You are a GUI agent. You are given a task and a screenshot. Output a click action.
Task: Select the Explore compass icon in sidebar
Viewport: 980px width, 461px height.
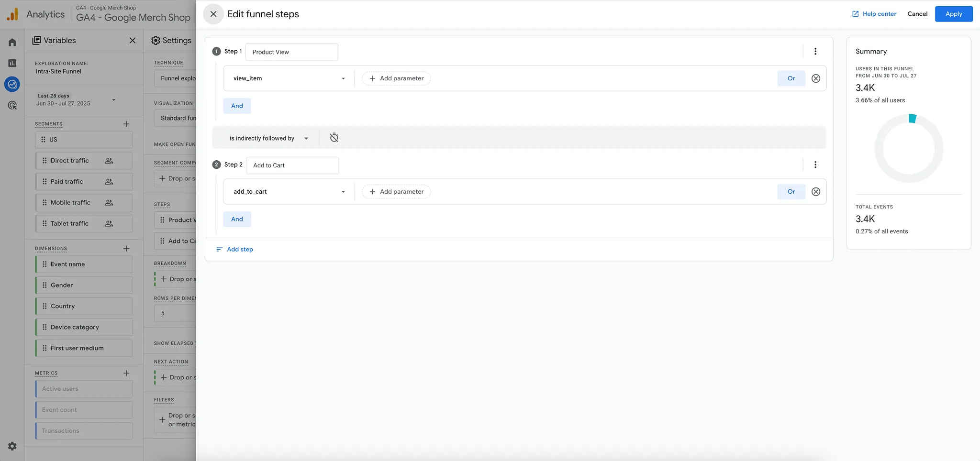12,84
